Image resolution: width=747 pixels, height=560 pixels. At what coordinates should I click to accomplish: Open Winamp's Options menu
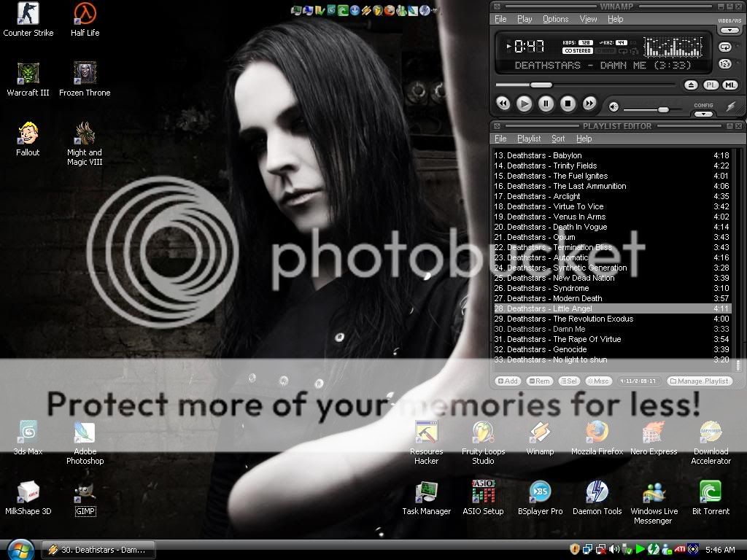coord(555,19)
